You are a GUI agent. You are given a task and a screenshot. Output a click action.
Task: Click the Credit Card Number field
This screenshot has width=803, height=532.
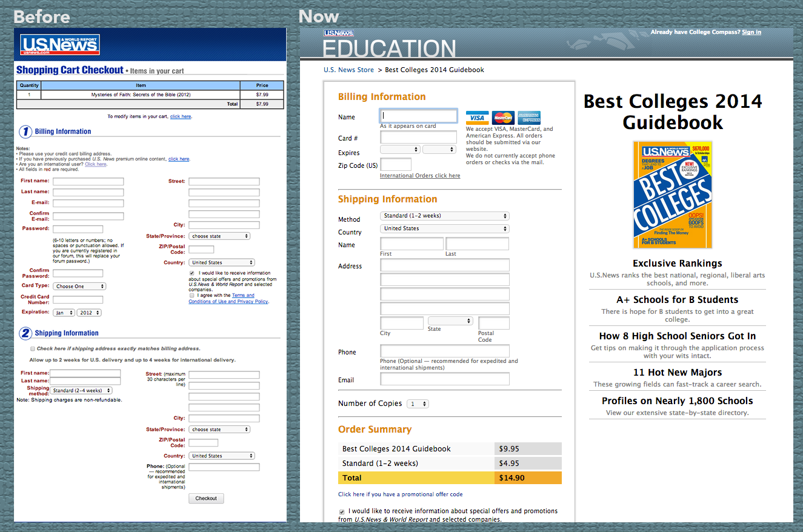pos(78,299)
